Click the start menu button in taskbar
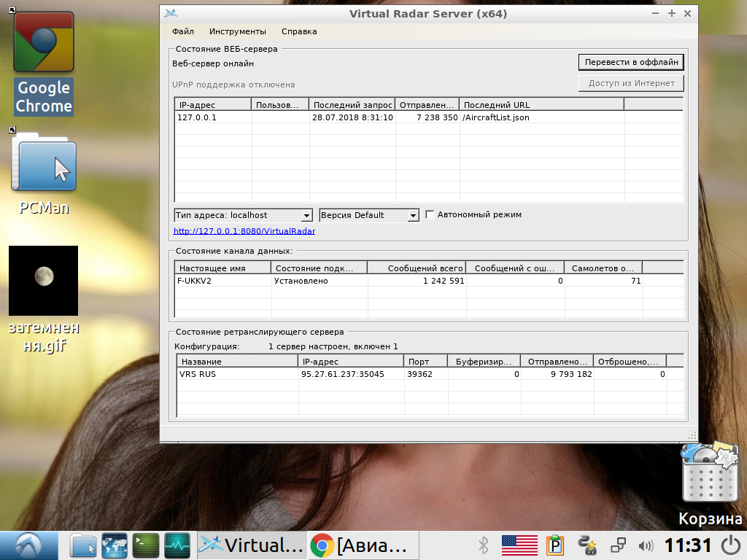Image resolution: width=747 pixels, height=560 pixels. click(x=29, y=545)
